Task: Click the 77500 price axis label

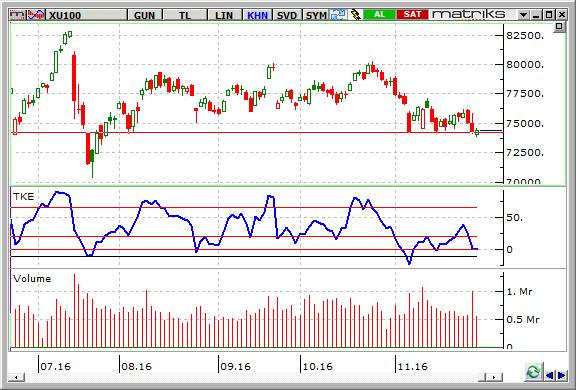Action: click(525, 94)
